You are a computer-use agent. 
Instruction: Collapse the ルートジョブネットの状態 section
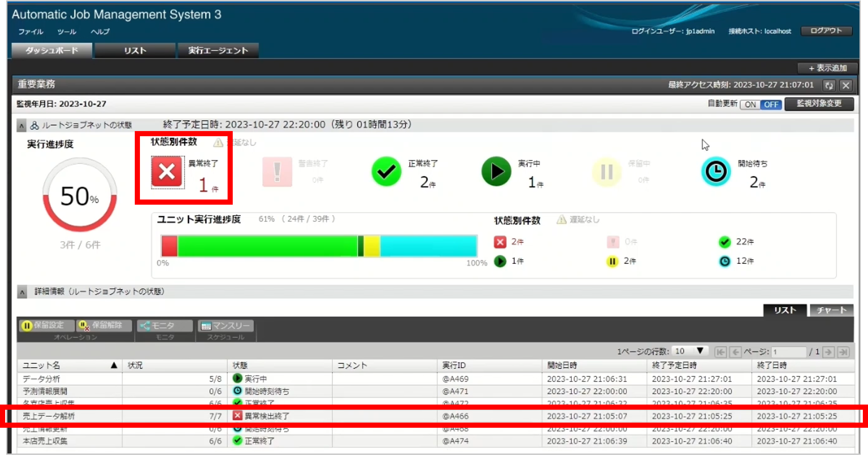click(21, 126)
